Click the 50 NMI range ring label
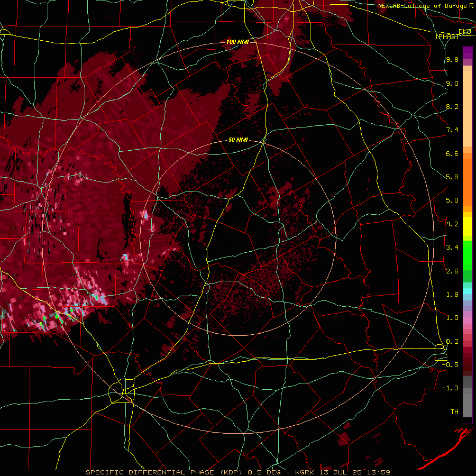The width and height of the screenshot is (476, 476). click(238, 140)
